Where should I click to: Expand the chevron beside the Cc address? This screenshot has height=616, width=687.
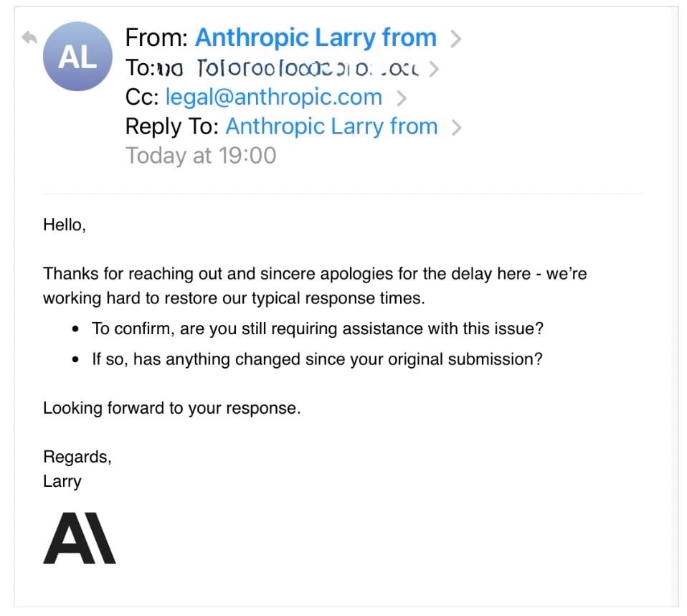(402, 98)
